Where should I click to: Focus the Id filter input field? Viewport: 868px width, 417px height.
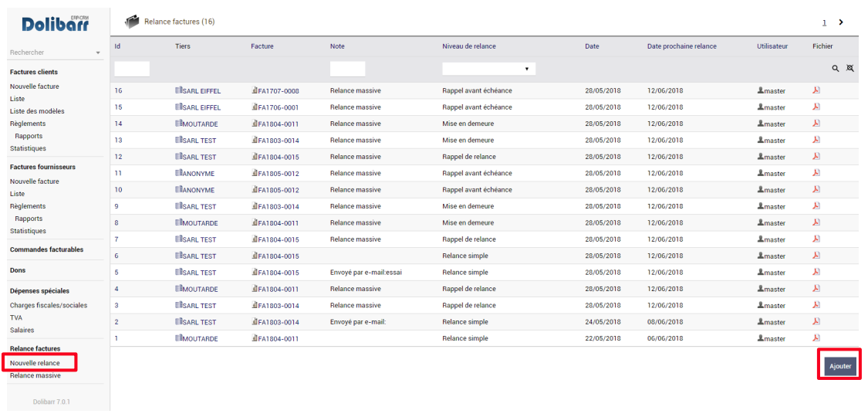click(x=132, y=69)
